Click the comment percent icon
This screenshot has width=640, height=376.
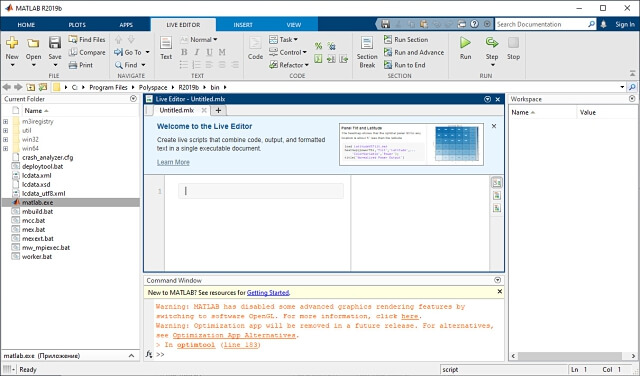pos(318,46)
